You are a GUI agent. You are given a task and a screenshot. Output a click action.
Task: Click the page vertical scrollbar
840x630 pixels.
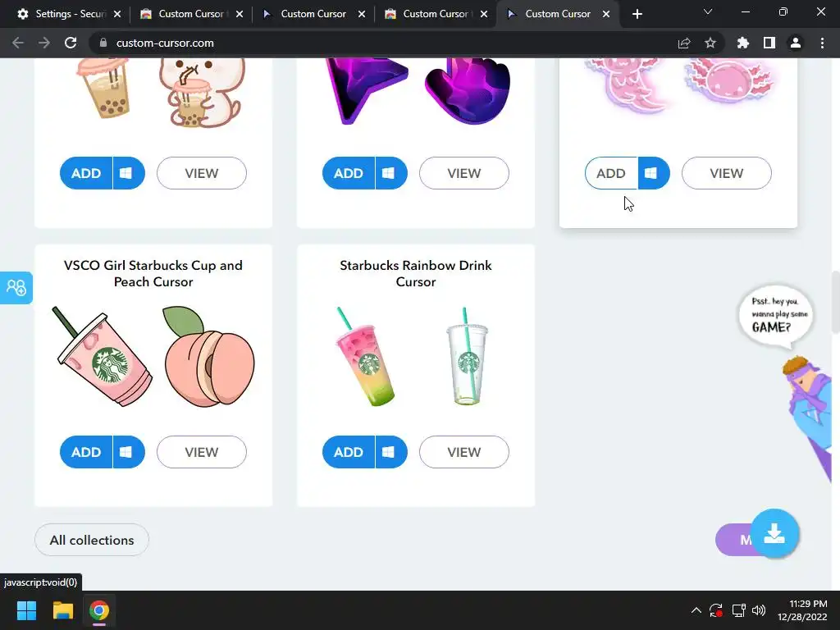tap(836, 303)
